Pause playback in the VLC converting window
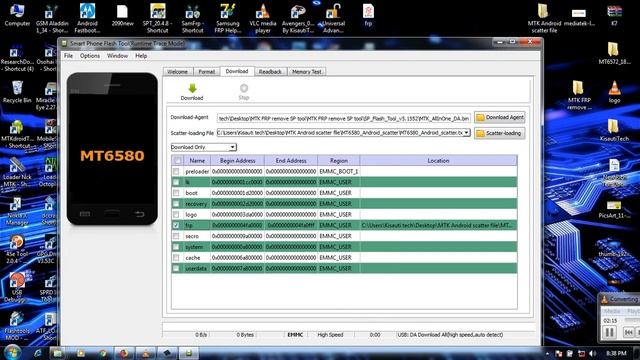This screenshot has width=640, height=360. tap(609, 333)
